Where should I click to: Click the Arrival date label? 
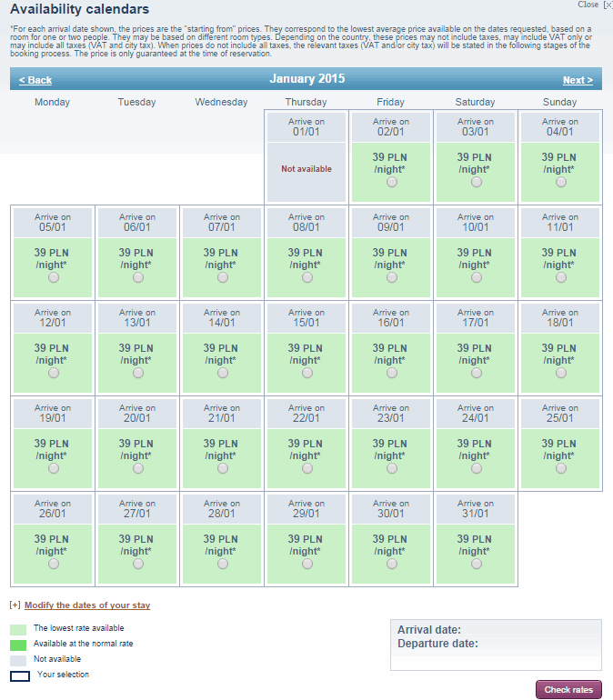pos(429,630)
